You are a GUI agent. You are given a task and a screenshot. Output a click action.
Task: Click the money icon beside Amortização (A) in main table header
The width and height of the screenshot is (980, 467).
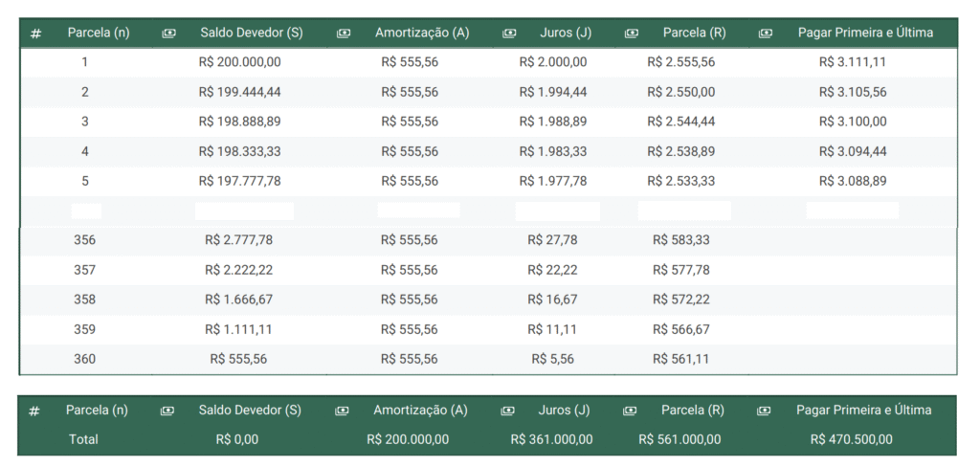(344, 33)
